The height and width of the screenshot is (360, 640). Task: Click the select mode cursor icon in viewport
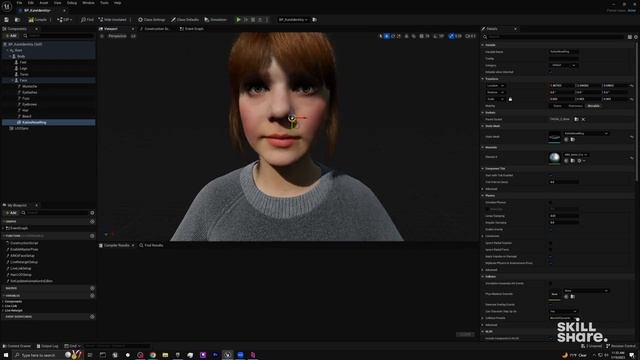[x=380, y=36]
